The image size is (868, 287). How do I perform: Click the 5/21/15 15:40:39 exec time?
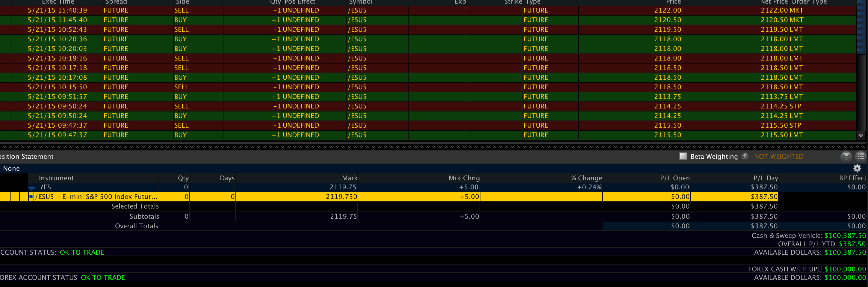(x=57, y=10)
